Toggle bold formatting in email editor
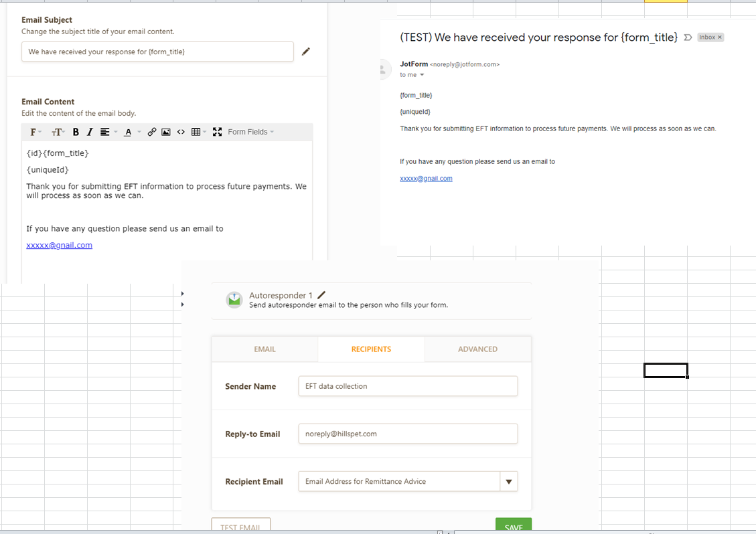This screenshot has height=534, width=756. [x=76, y=132]
